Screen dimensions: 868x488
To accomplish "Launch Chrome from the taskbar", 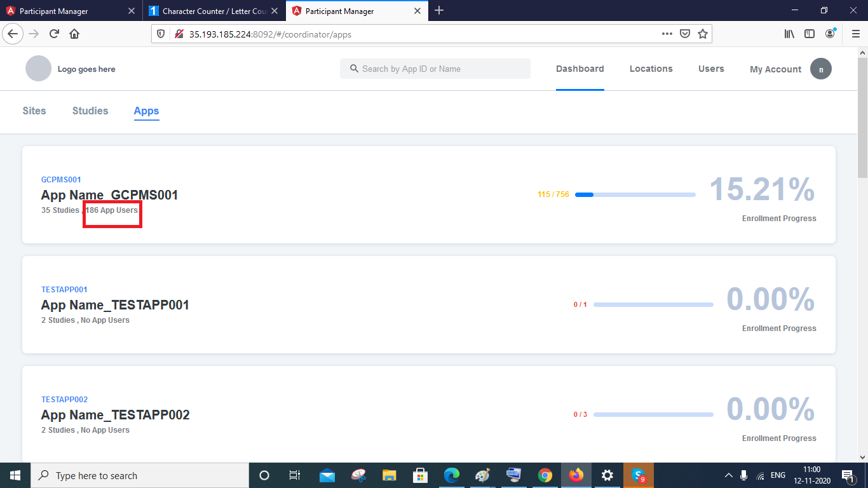I will (545, 475).
